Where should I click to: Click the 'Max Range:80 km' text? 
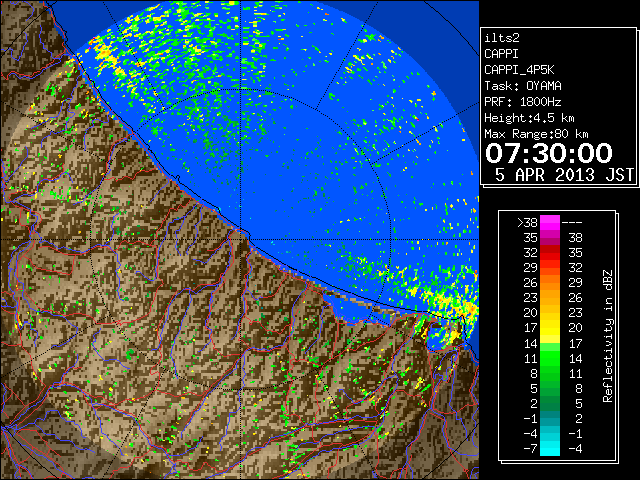pos(536,134)
